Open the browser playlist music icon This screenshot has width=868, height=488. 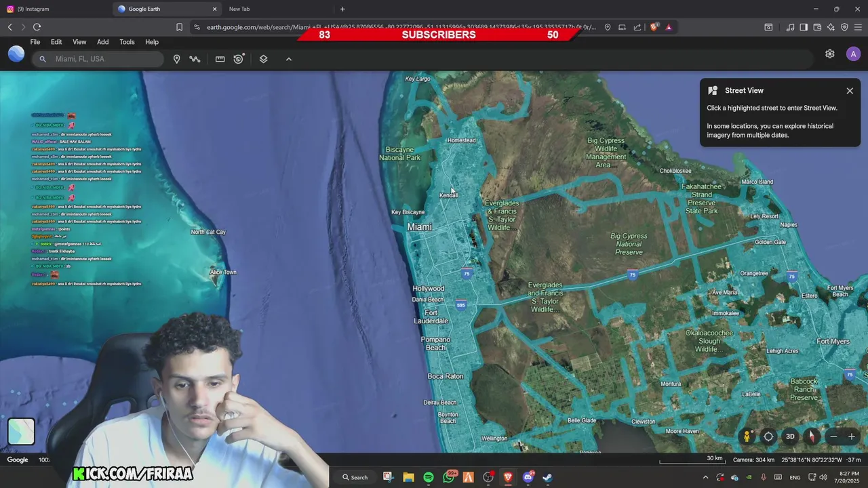click(790, 27)
